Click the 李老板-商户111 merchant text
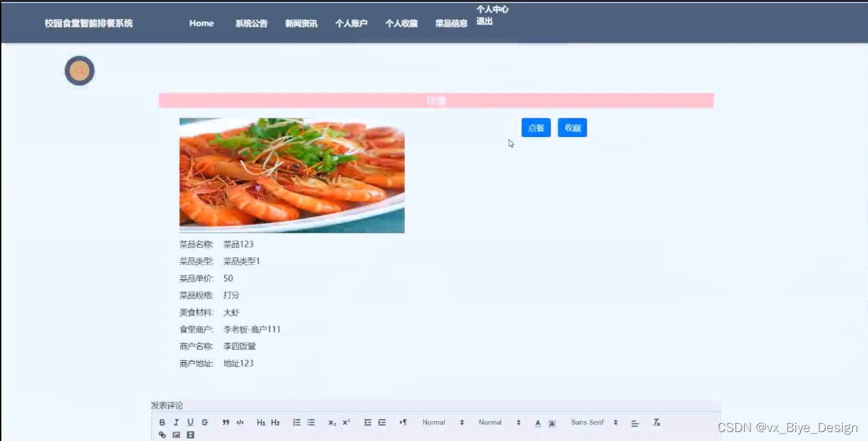Screen dimensions: 868x441 point(252,329)
